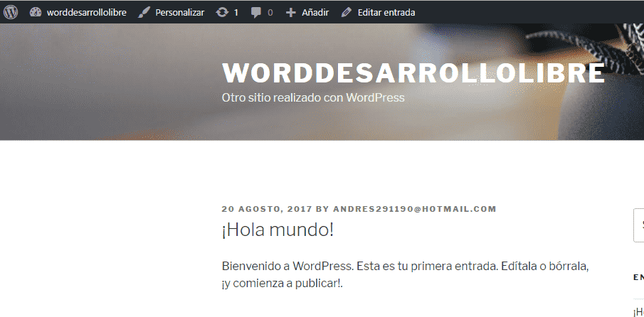Open the 0 comments count
Screen dimensions: 644x317
pos(270,13)
